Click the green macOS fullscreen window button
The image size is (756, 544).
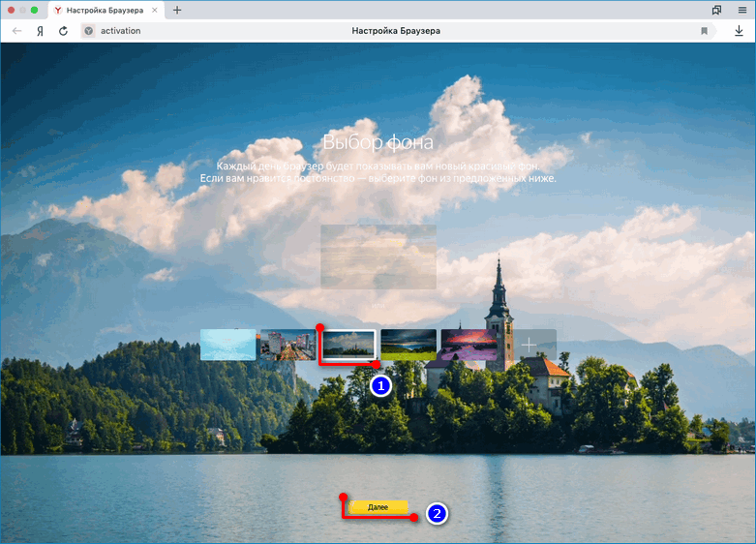click(35, 10)
